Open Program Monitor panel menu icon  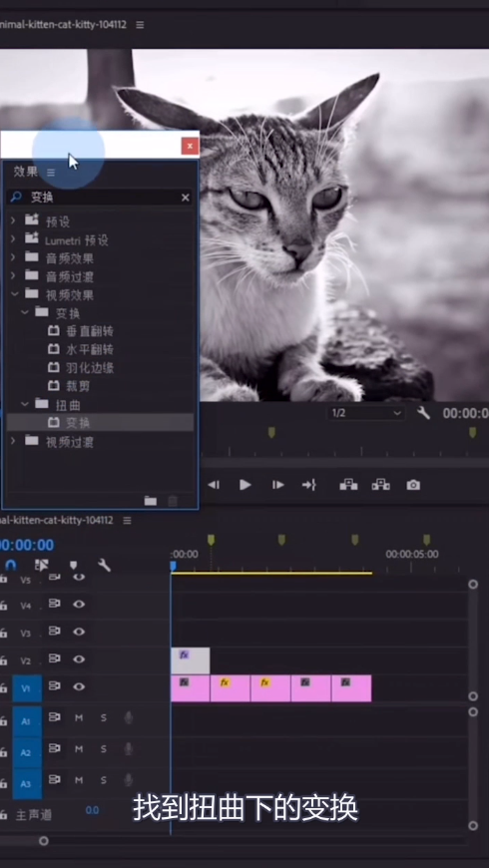click(140, 25)
